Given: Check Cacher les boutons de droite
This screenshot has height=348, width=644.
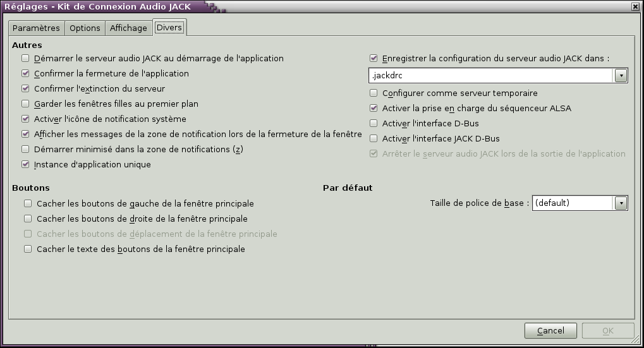Looking at the screenshot, I should [x=28, y=219].
